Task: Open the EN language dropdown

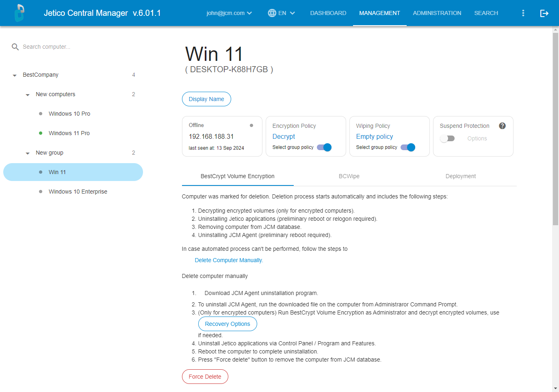Action: [x=282, y=13]
